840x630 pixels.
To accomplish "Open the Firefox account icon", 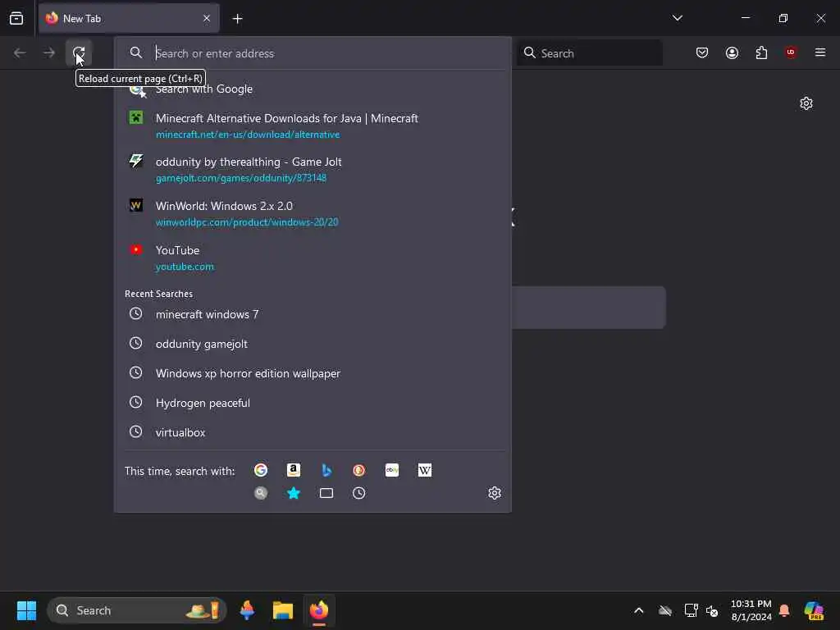I will point(732,52).
